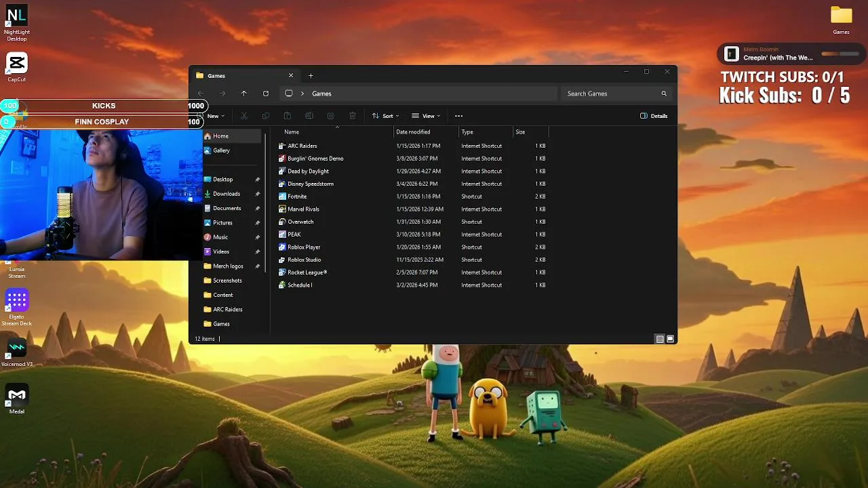Unpin Documents from Quick access
868x488 pixels.
[258, 208]
